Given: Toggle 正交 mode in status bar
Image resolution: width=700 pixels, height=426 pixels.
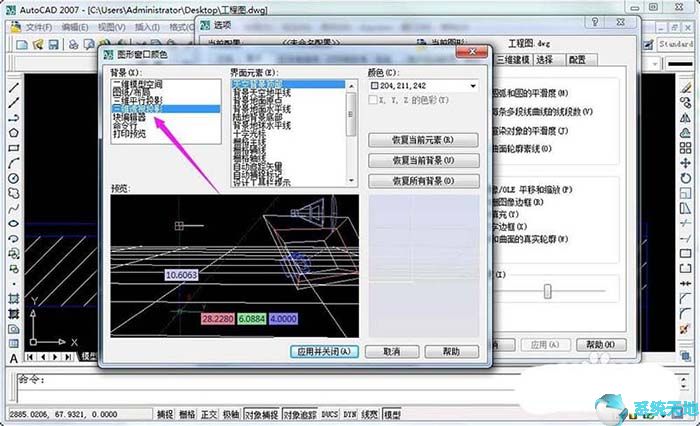Looking at the screenshot, I should click(208, 414).
